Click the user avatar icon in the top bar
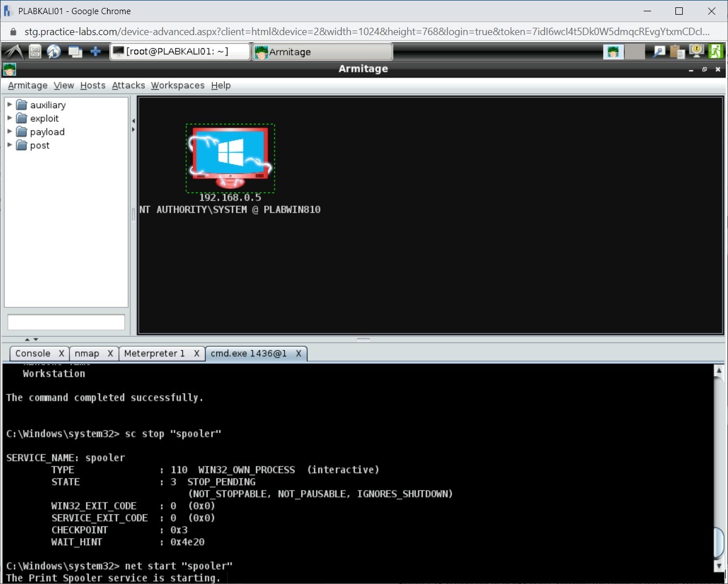 [x=613, y=51]
